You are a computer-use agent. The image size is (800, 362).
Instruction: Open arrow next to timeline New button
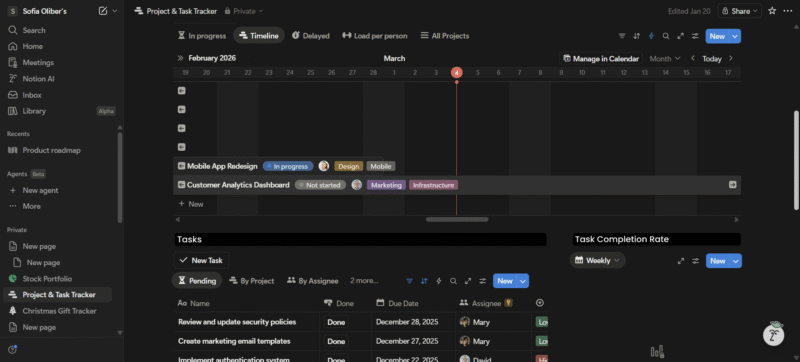pos(735,36)
